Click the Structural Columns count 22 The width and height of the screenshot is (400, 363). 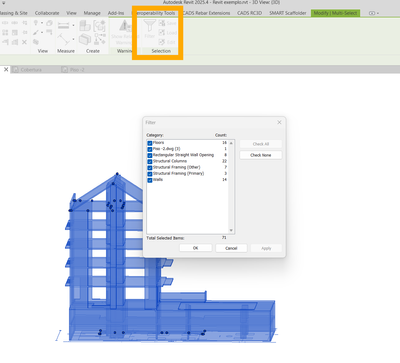tap(224, 161)
